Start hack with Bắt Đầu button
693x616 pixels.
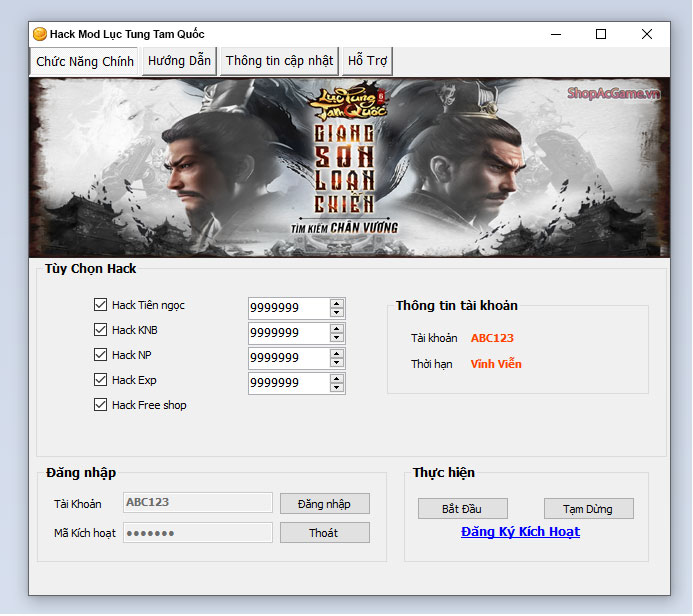(x=462, y=509)
